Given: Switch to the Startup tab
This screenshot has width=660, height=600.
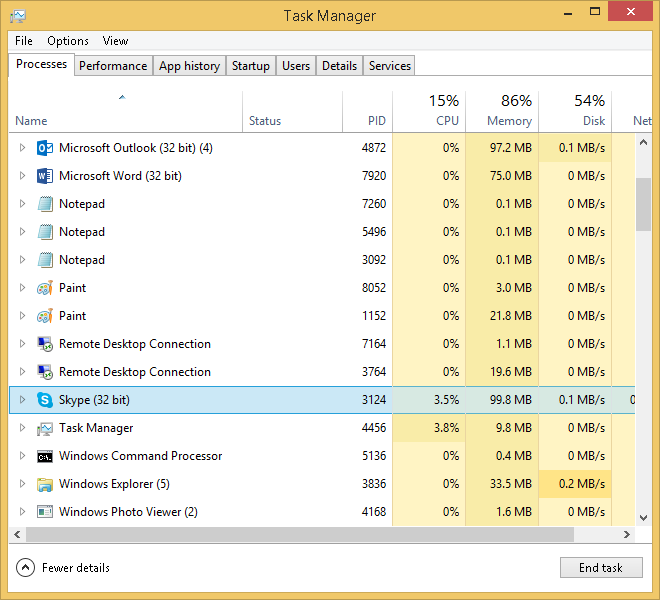Looking at the screenshot, I should (x=251, y=66).
